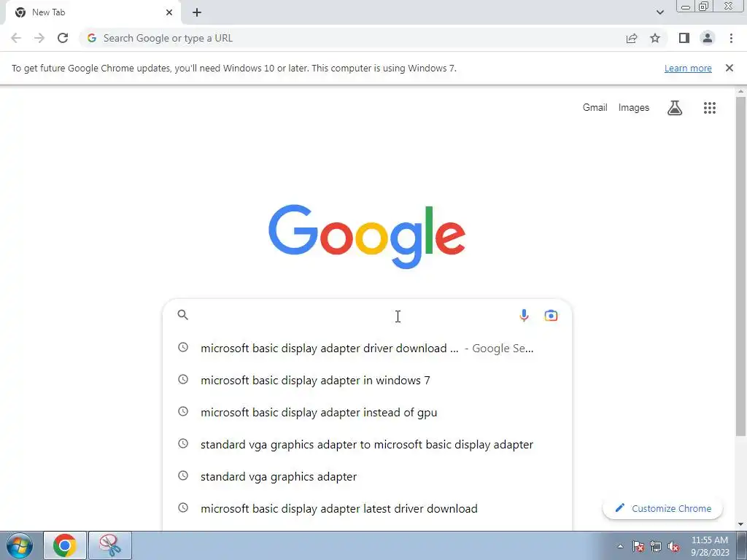The image size is (747, 560).
Task: Open a new tab with plus button
Action: pos(197,12)
